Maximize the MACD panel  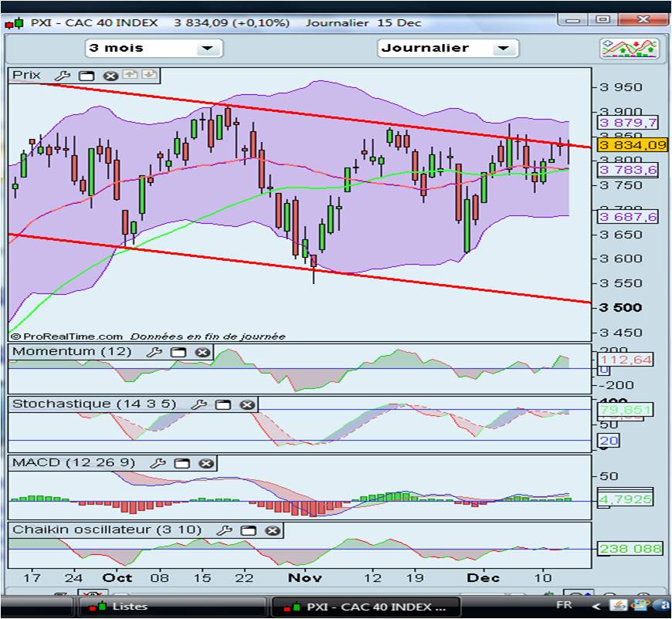point(182,463)
